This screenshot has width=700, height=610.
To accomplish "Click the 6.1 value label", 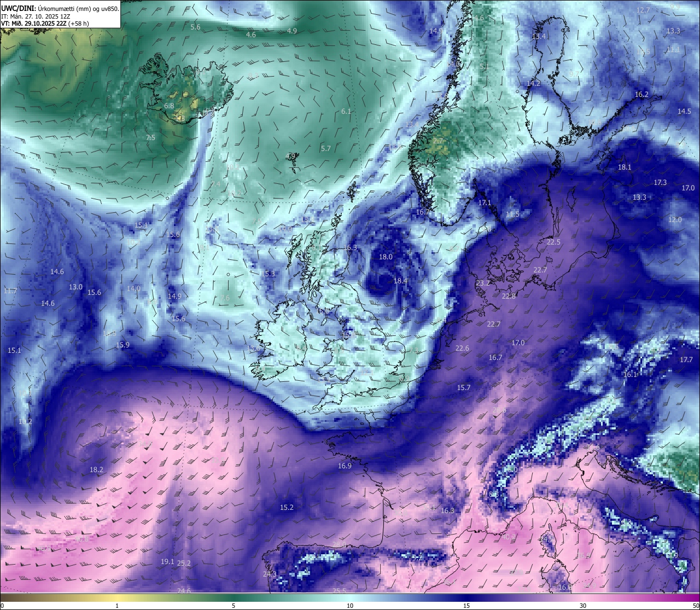I will pyautogui.click(x=346, y=112).
